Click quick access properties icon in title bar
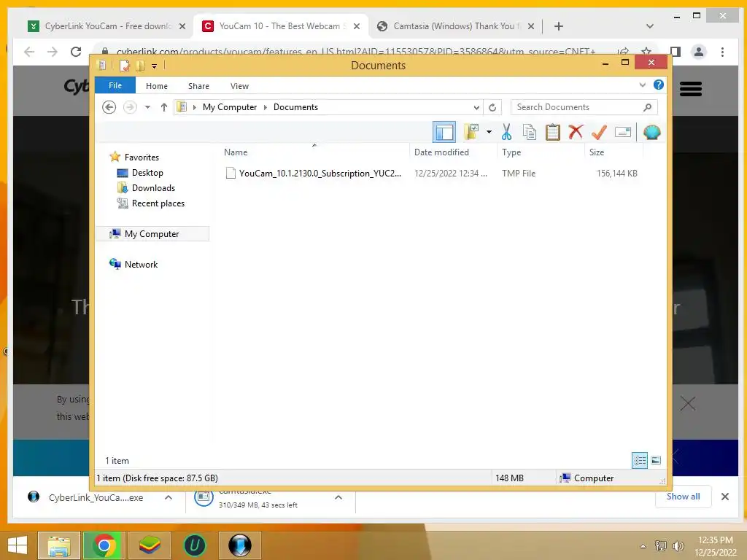 pos(124,65)
